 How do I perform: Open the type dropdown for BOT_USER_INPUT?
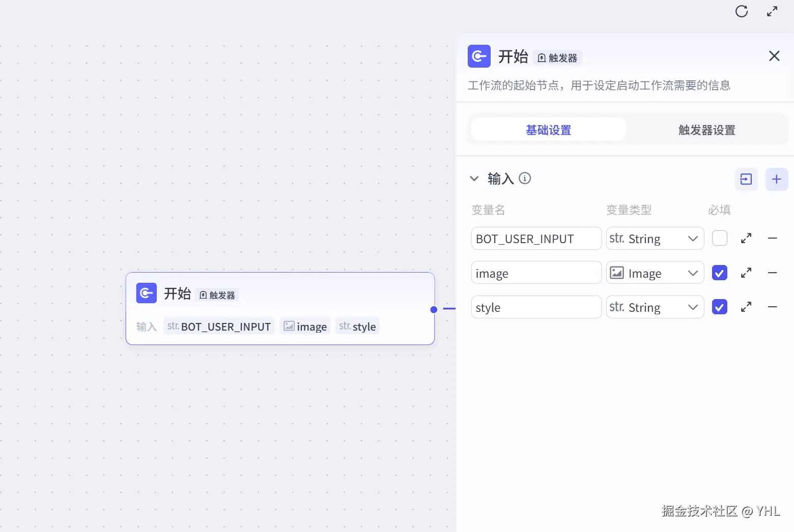click(x=655, y=239)
